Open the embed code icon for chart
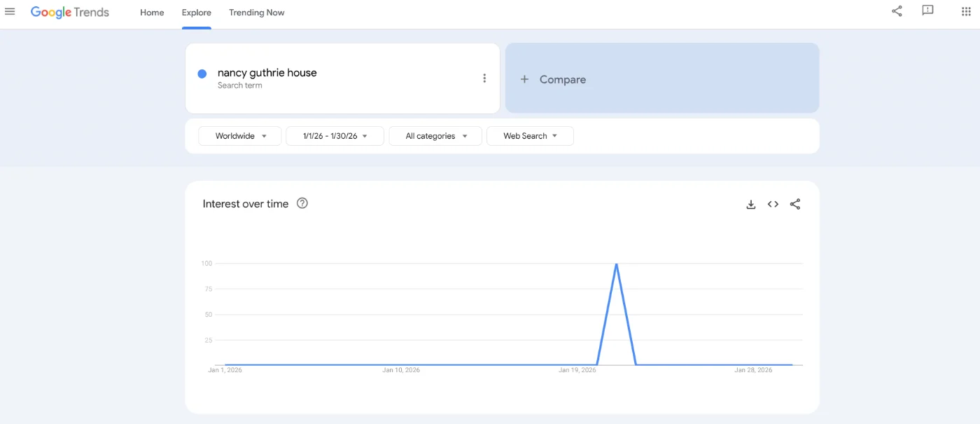 coord(773,205)
